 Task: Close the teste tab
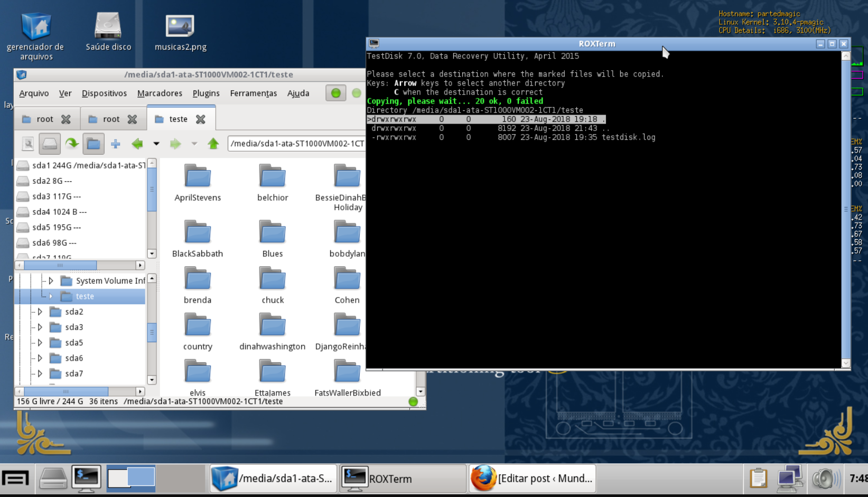[201, 119]
